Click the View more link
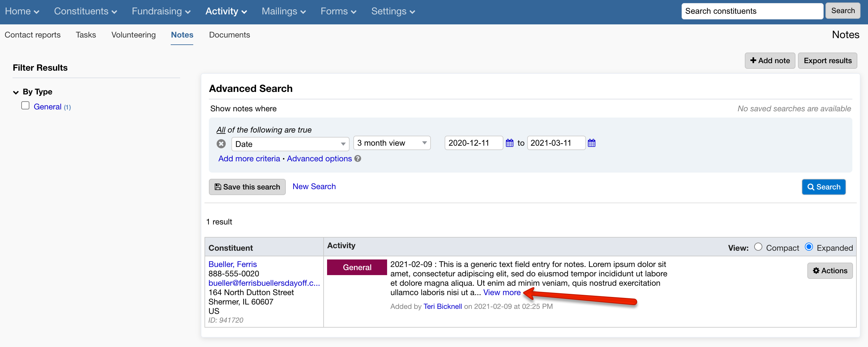Screen dimensions: 868x347 pos(502,292)
